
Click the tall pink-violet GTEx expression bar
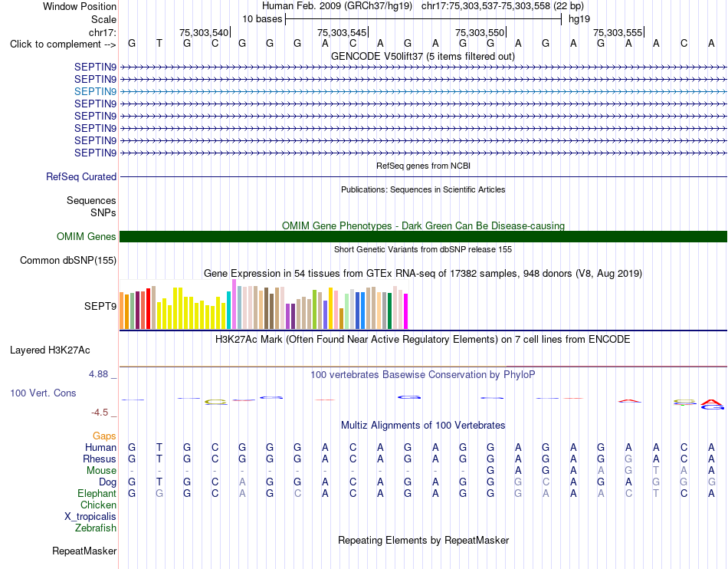click(x=234, y=304)
